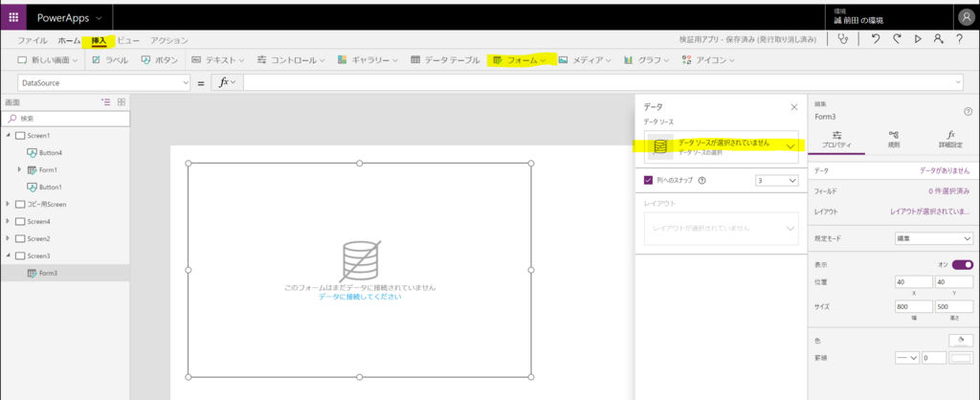Screen dimensions: 980x400
Task: Preview the app with play icon
Action: pos(918,39)
